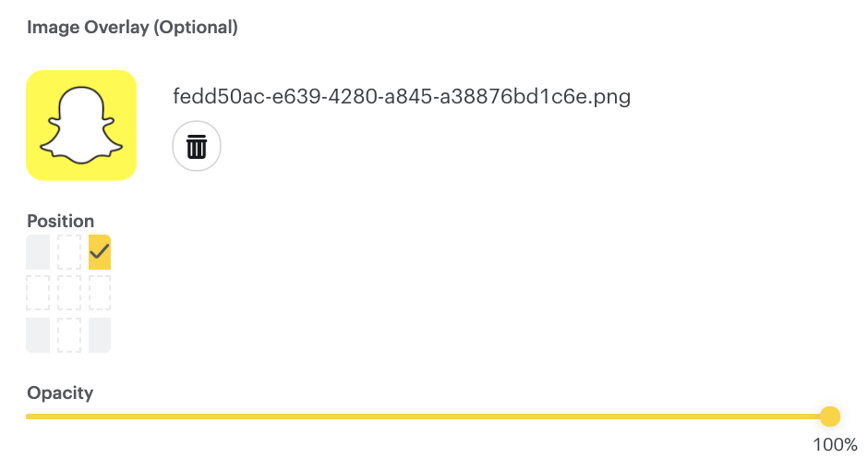The height and width of the screenshot is (471, 868).
Task: Set opacity near the slider track midpoint
Action: coord(428,417)
